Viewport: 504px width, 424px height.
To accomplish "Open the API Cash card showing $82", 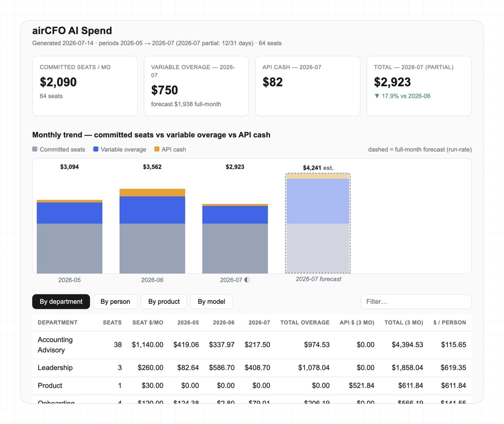I will point(308,86).
